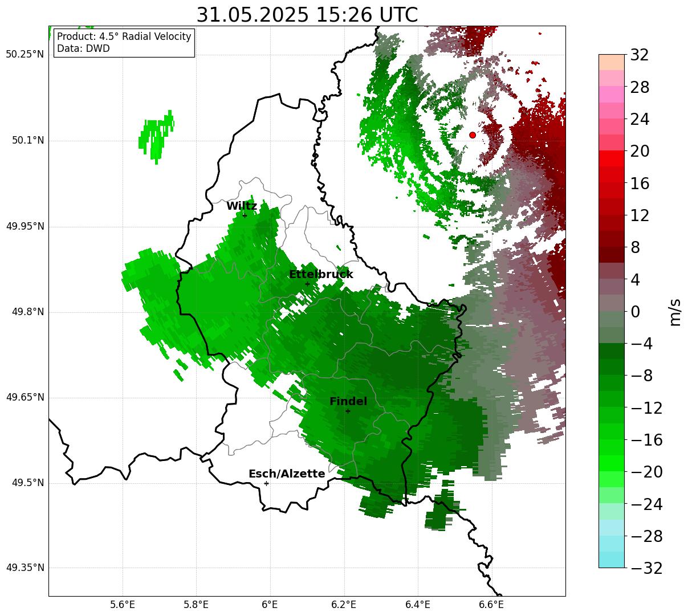Click the colorbar tick label −16
The width and height of the screenshot is (688, 616).
click(x=646, y=440)
